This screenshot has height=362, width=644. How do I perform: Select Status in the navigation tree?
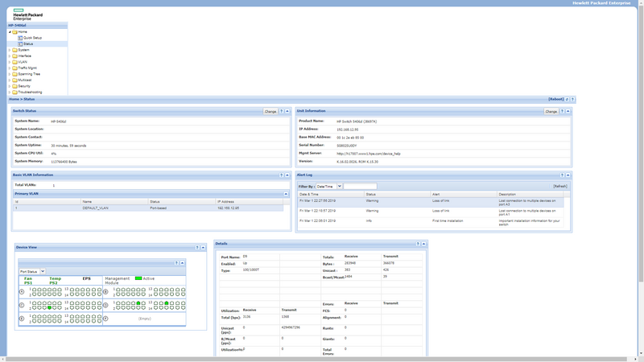point(28,44)
